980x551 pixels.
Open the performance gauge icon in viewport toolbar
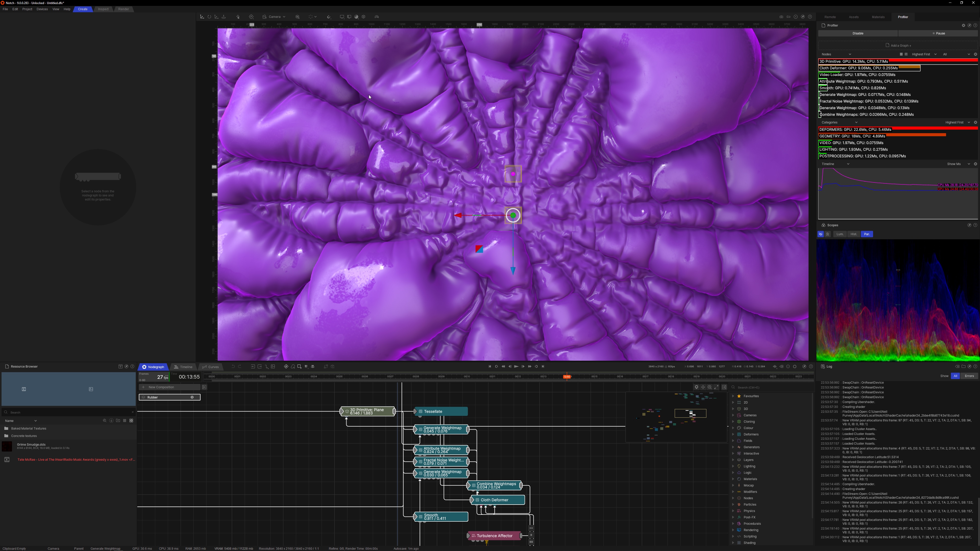377,17
